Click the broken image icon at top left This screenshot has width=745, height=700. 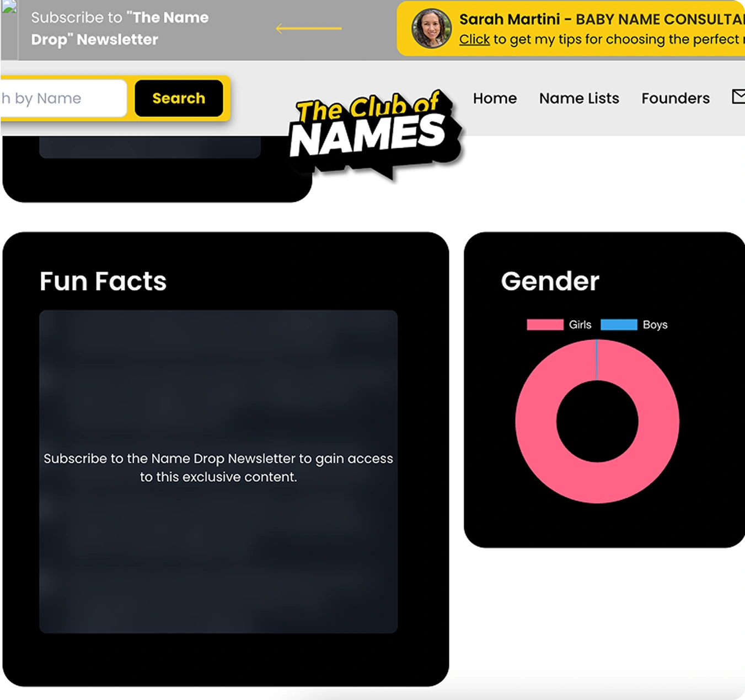9,6
